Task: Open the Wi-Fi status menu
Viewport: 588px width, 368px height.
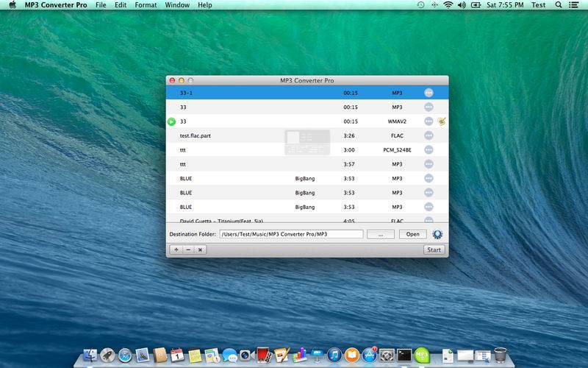Action: coord(448,5)
